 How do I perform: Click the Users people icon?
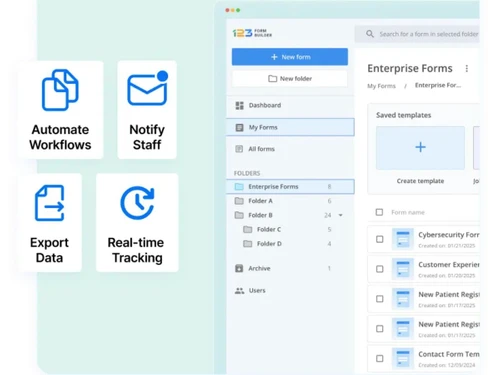pos(239,291)
